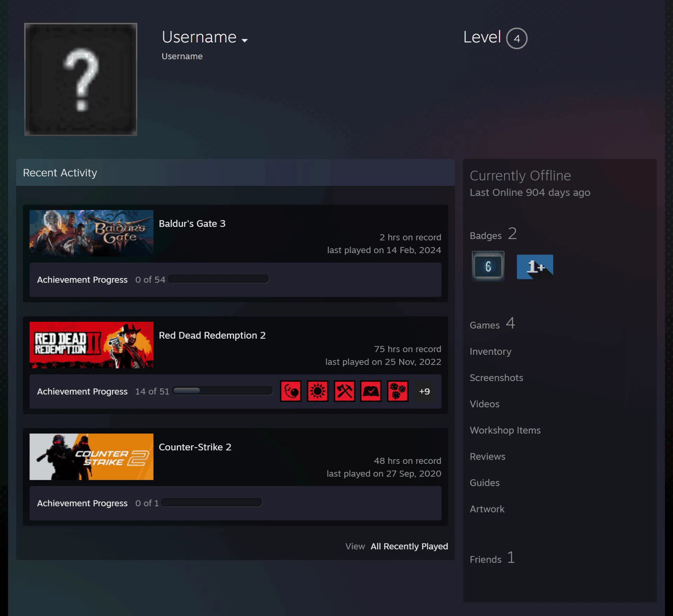673x616 pixels.
Task: Open the Badges section link
Action: click(x=493, y=234)
